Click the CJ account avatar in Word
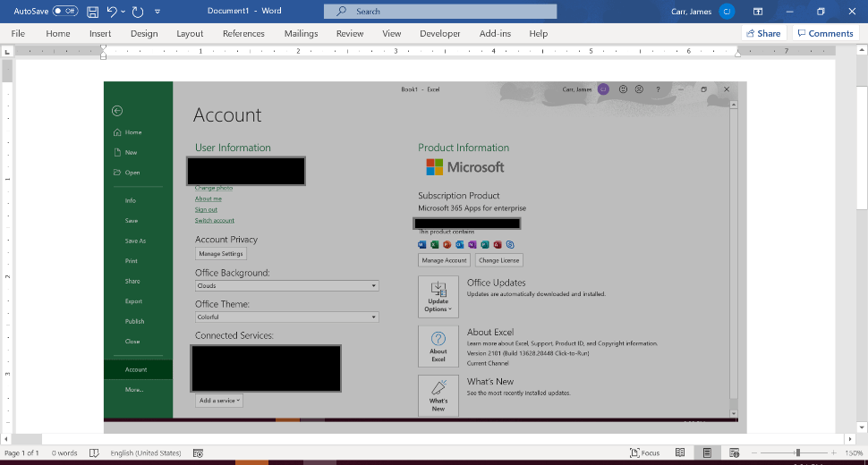Screen dimensions: 868x465 click(727, 11)
